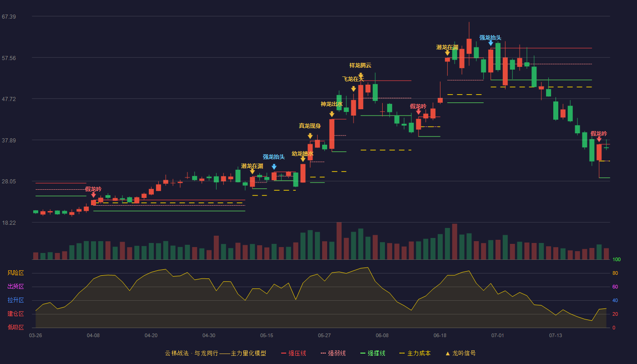Click red 假龙吟 arrow after 07-13

tap(599, 139)
